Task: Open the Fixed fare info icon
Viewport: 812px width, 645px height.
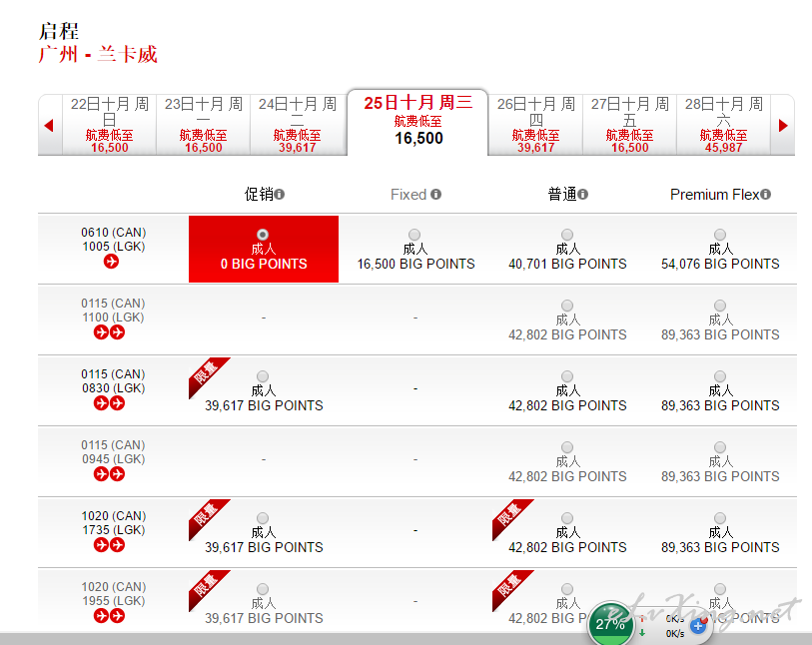Action: click(x=436, y=194)
